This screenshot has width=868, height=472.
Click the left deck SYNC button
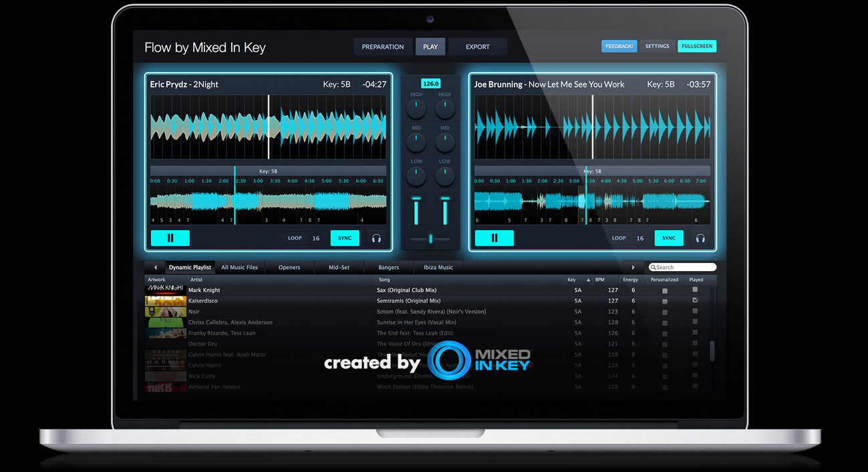(x=345, y=238)
